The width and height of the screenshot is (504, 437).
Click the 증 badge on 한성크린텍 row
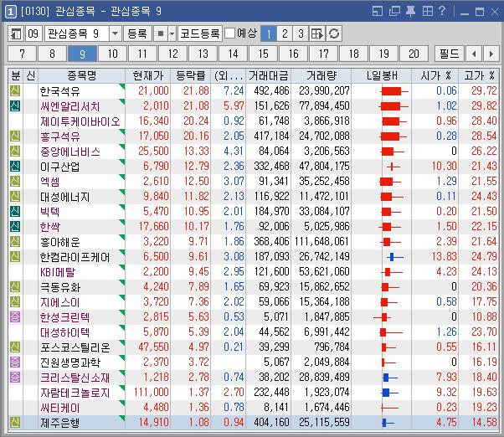pyautogui.click(x=15, y=317)
